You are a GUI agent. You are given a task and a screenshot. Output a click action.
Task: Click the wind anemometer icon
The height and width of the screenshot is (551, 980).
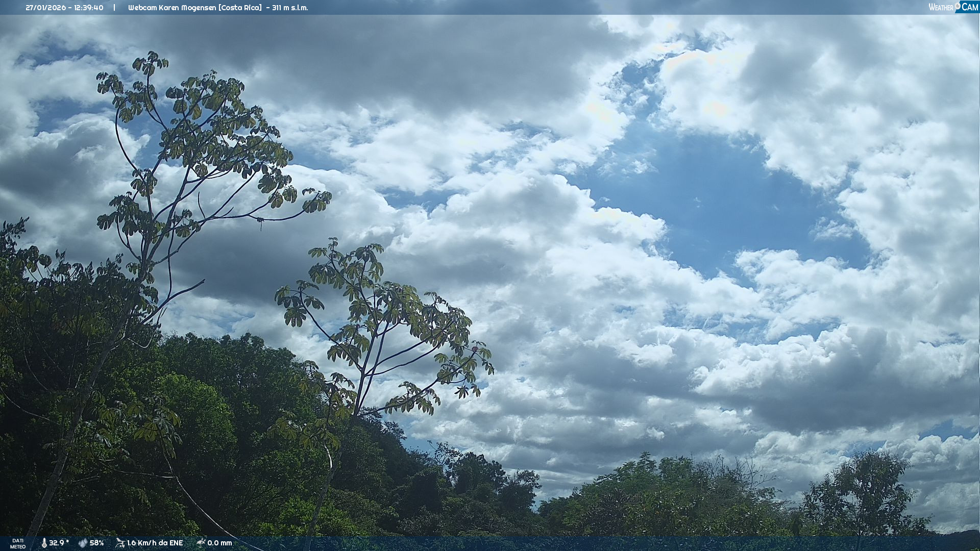(x=120, y=543)
